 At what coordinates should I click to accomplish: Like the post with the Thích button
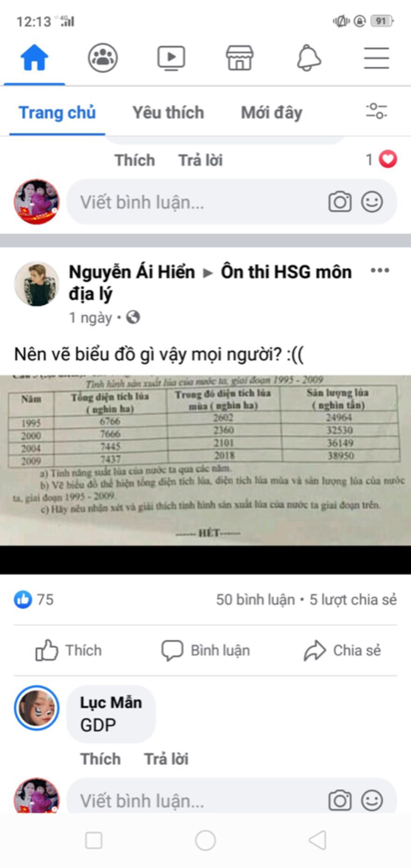[69, 650]
